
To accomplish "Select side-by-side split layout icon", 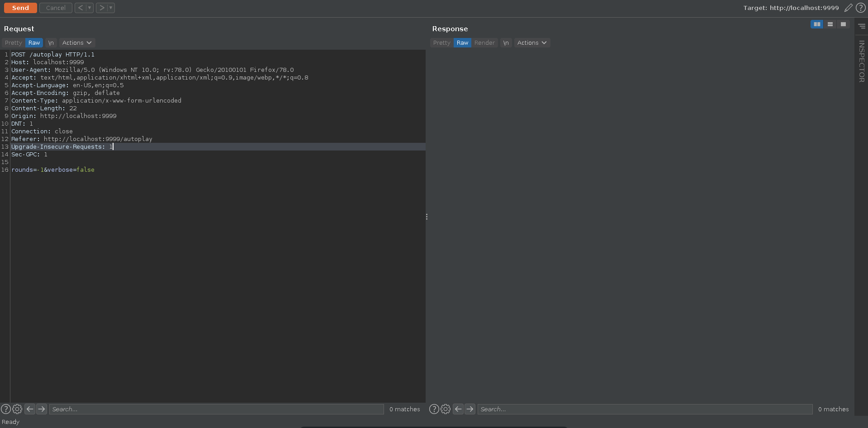I will click(816, 24).
